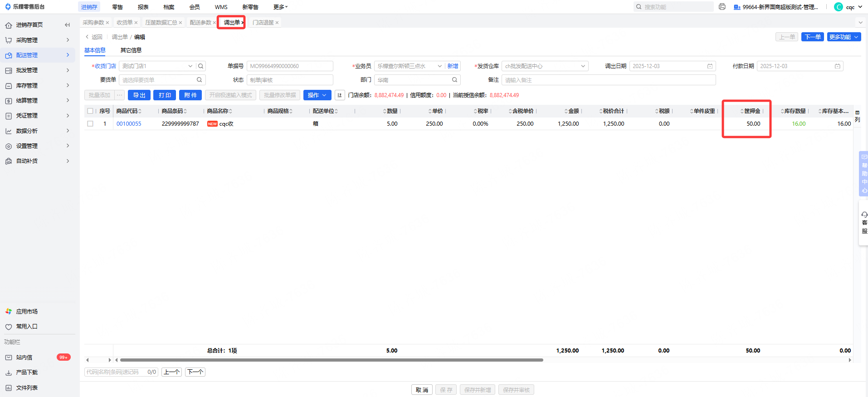Click the 附件 button
Image resolution: width=868 pixels, height=397 pixels.
click(x=190, y=95)
